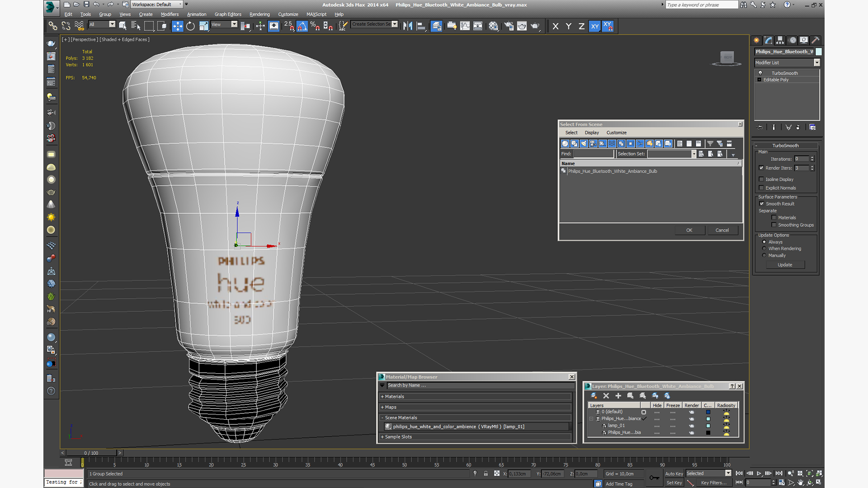The height and width of the screenshot is (488, 868).
Task: Toggle the selection lock icon in status bar
Action: (486, 474)
